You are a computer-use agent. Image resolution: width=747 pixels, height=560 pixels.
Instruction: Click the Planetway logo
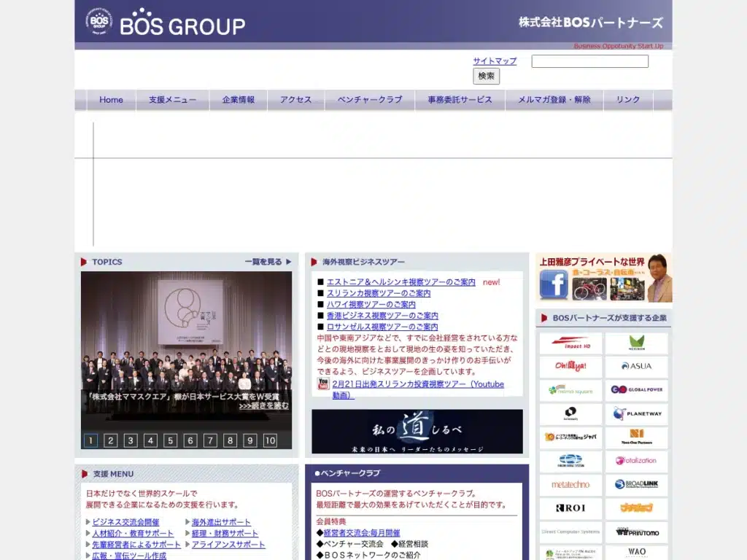click(x=636, y=413)
